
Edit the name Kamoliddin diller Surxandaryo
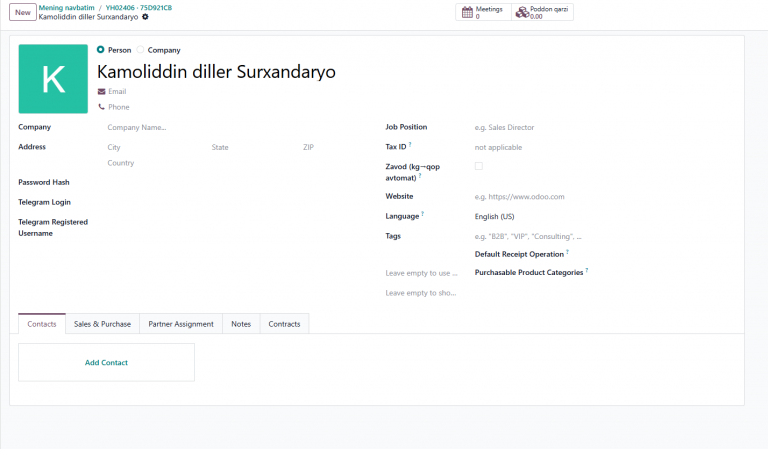click(x=216, y=72)
